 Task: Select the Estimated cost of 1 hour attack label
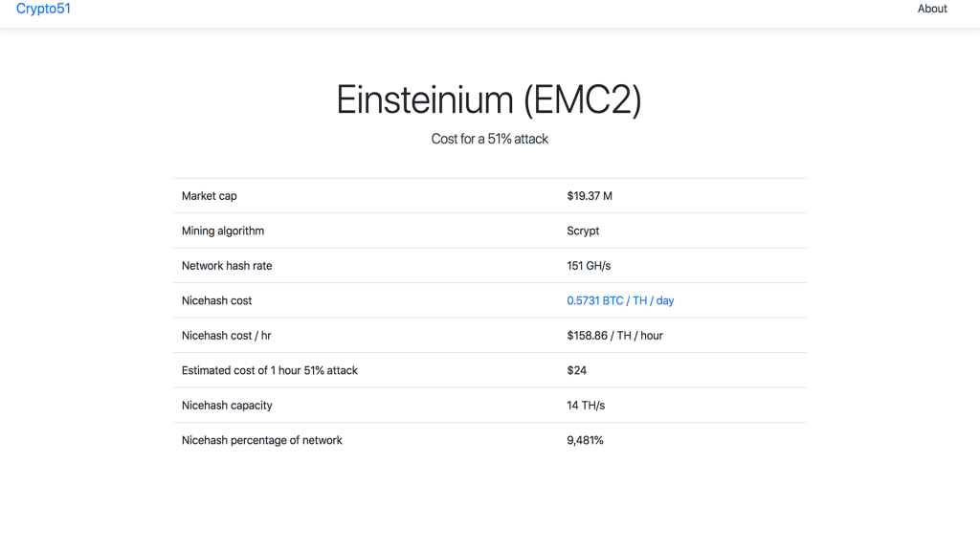point(270,370)
